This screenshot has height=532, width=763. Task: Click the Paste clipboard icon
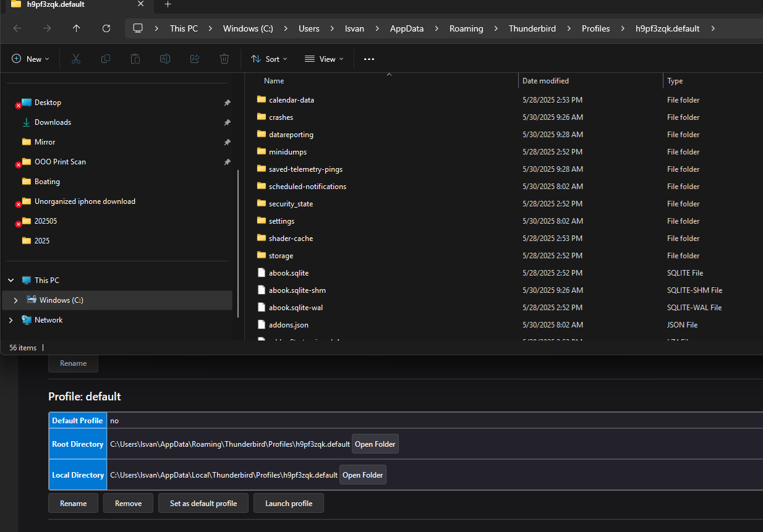(135, 59)
